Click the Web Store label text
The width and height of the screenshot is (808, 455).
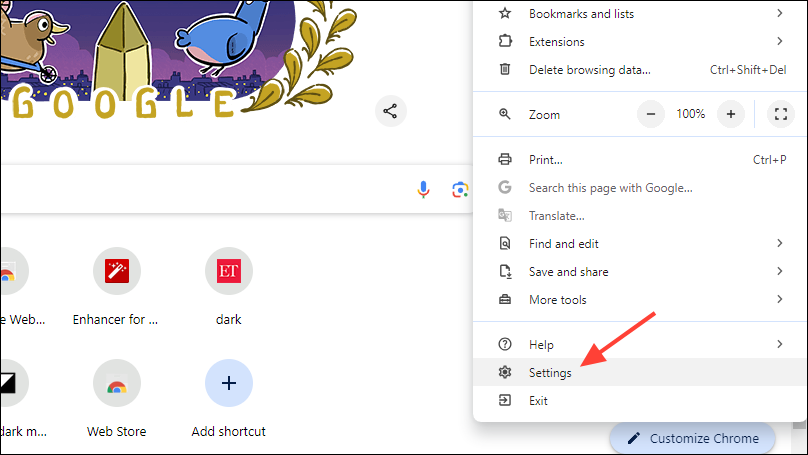point(116,431)
